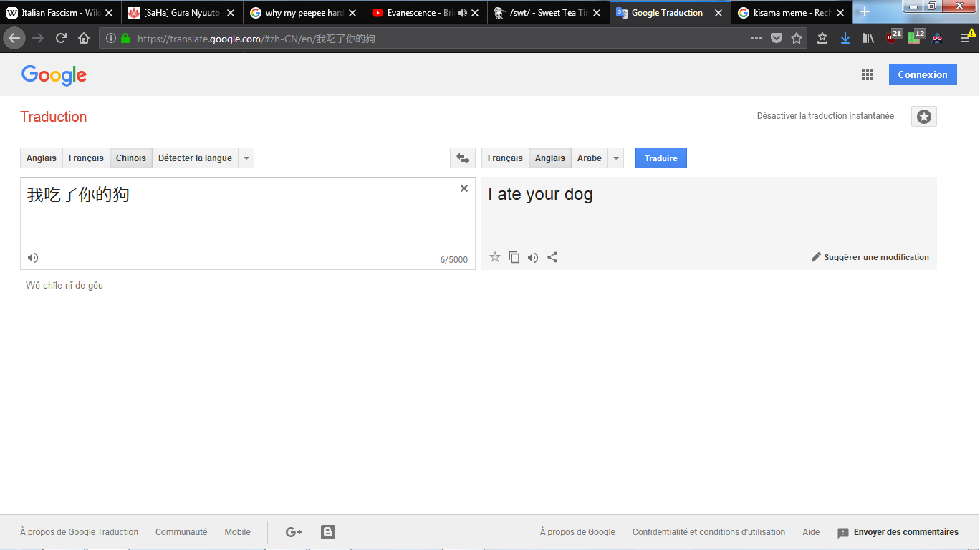Open Firefox page actions menu (three dots)
The height and width of the screenshot is (550, 980).
[756, 38]
